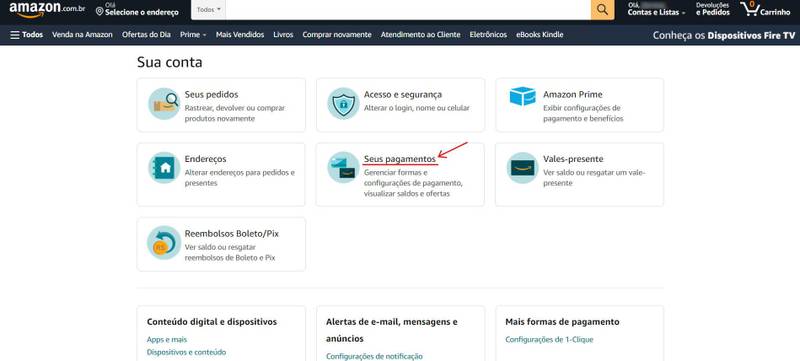Click Devoluções e Pedidos link
This screenshot has width=800, height=361.
(713, 9)
